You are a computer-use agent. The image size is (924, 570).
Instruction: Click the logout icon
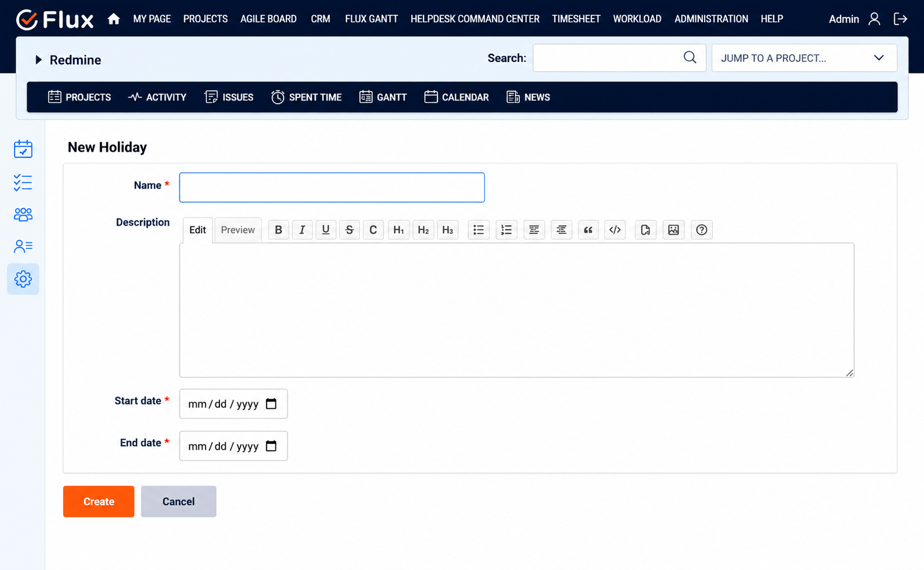900,19
